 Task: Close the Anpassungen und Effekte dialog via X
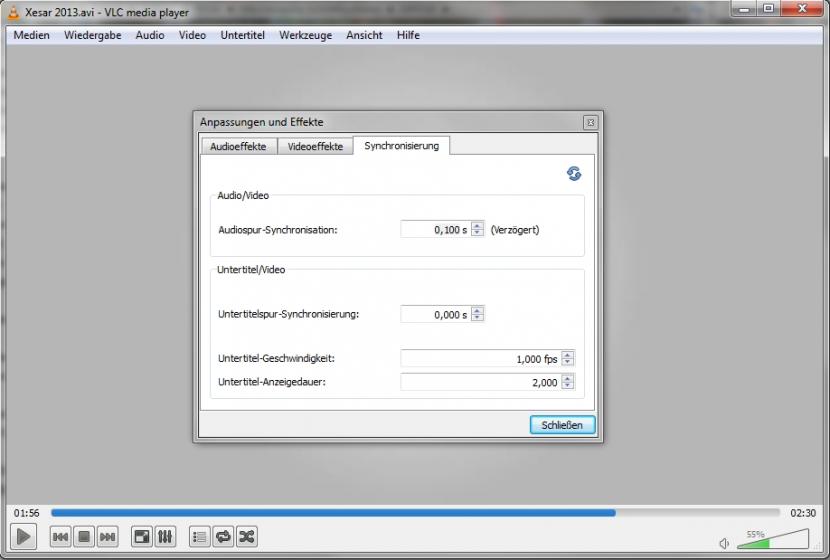click(x=591, y=122)
